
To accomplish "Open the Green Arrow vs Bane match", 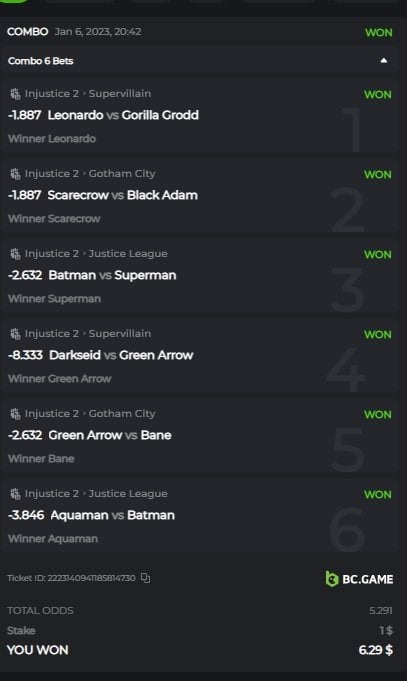I will [110, 435].
